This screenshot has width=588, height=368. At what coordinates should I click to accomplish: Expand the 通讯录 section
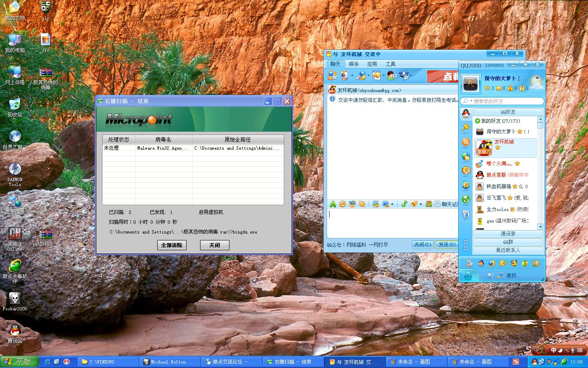(508, 234)
